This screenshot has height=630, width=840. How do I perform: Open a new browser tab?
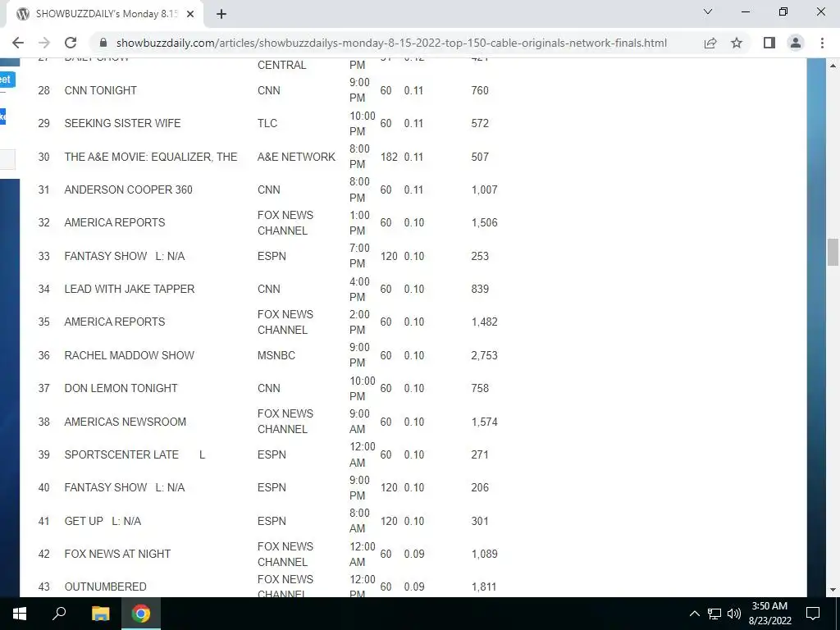tap(221, 15)
